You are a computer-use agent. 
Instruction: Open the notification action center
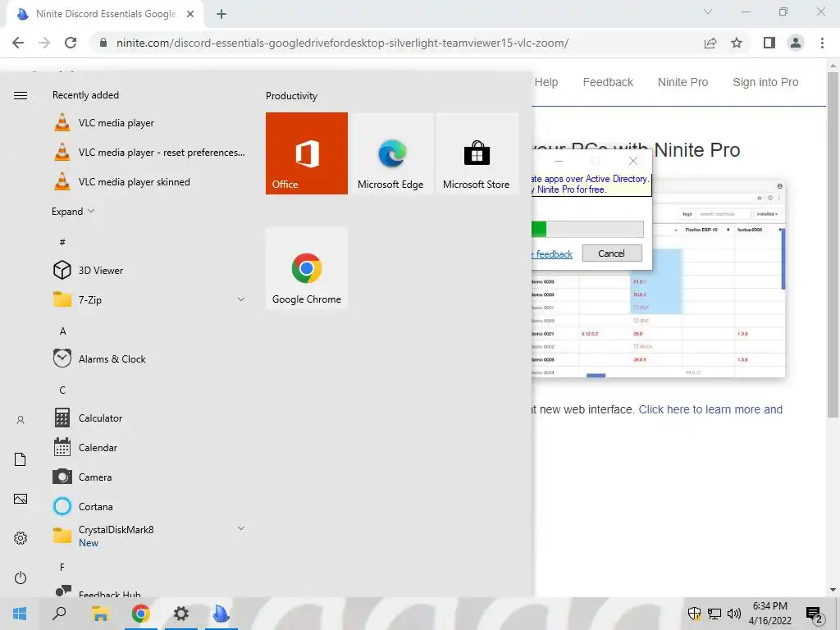click(815, 614)
